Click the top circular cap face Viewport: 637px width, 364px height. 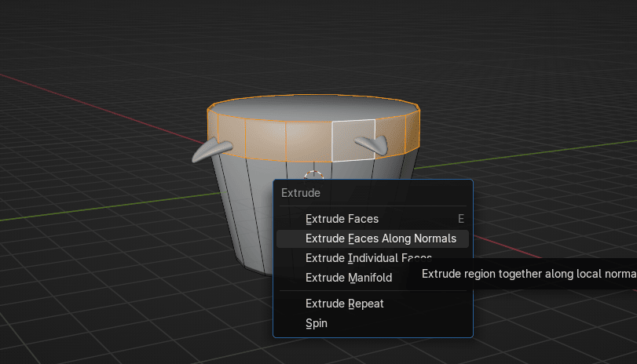pos(314,108)
